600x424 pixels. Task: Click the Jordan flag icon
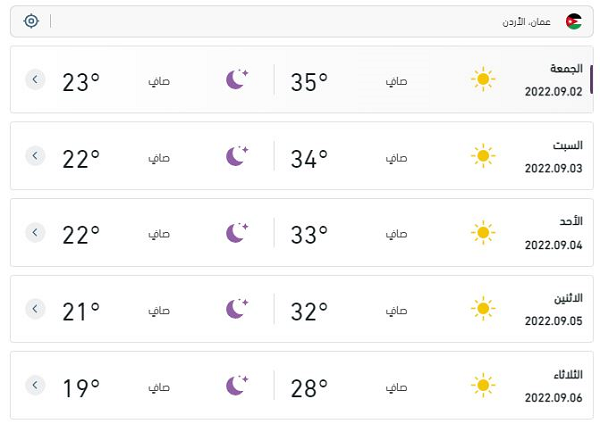(573, 21)
